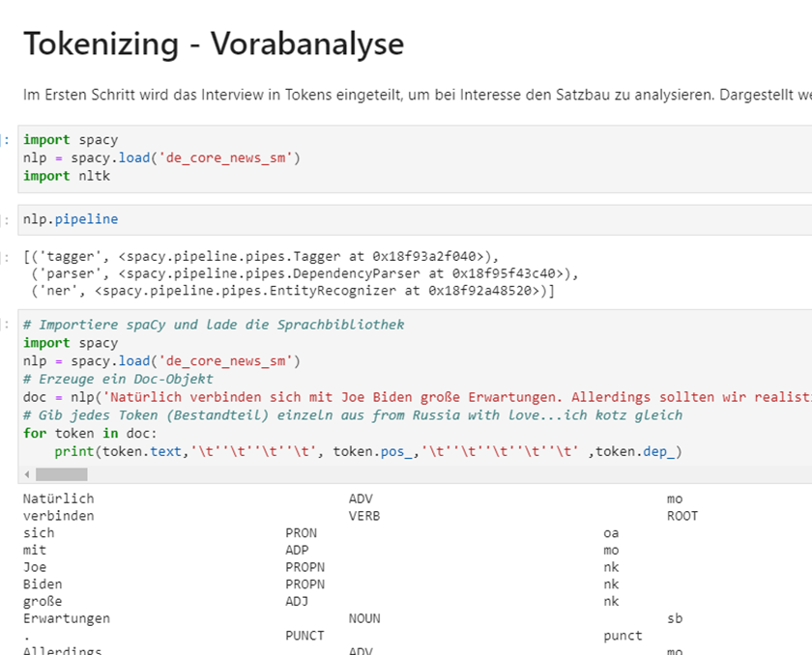The image size is (812, 655).
Task: Click the left arrow on the horizontal scrollbar
Action: coord(26,473)
